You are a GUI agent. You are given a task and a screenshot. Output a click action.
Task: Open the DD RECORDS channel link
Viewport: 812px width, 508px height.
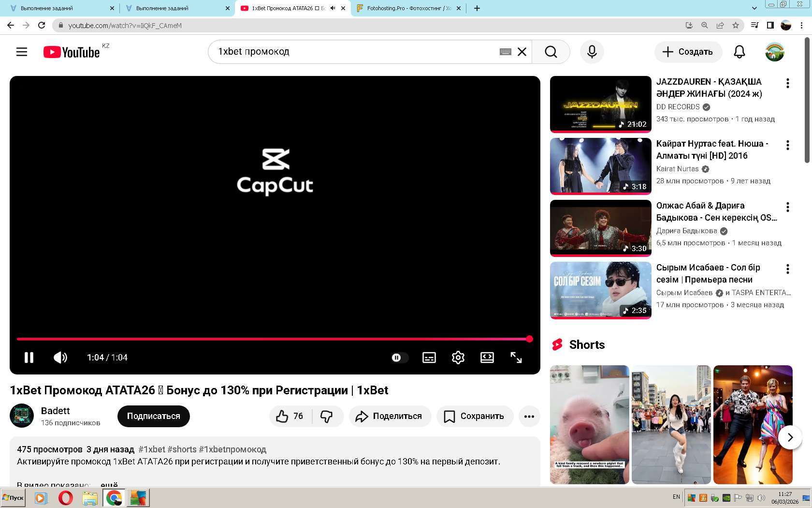click(x=678, y=107)
